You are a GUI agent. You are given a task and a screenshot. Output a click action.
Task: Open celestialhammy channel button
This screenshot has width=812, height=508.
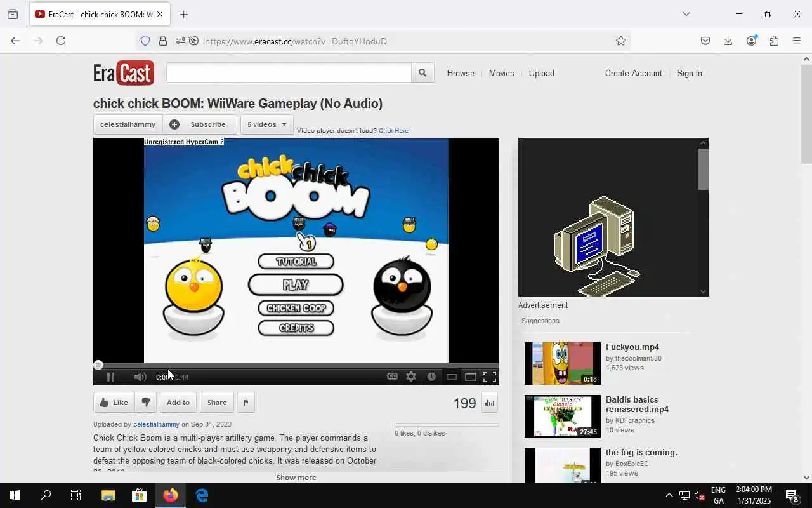pos(128,124)
